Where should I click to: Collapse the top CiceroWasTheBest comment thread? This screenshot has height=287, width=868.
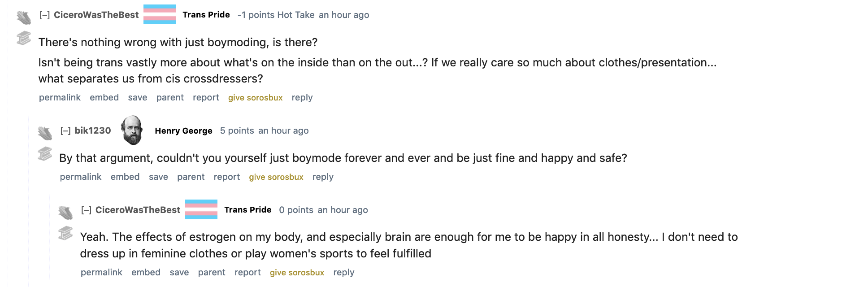[x=44, y=15]
